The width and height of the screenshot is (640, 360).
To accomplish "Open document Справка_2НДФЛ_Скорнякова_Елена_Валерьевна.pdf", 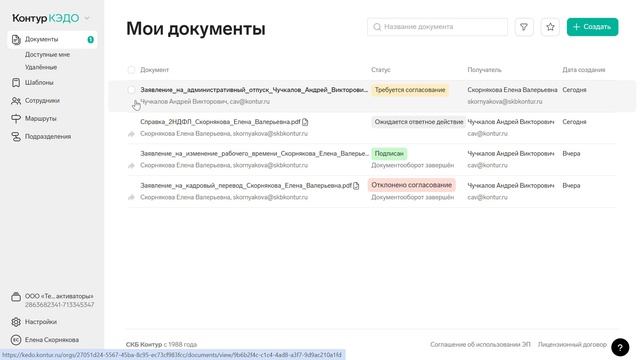I will pyautogui.click(x=220, y=122).
